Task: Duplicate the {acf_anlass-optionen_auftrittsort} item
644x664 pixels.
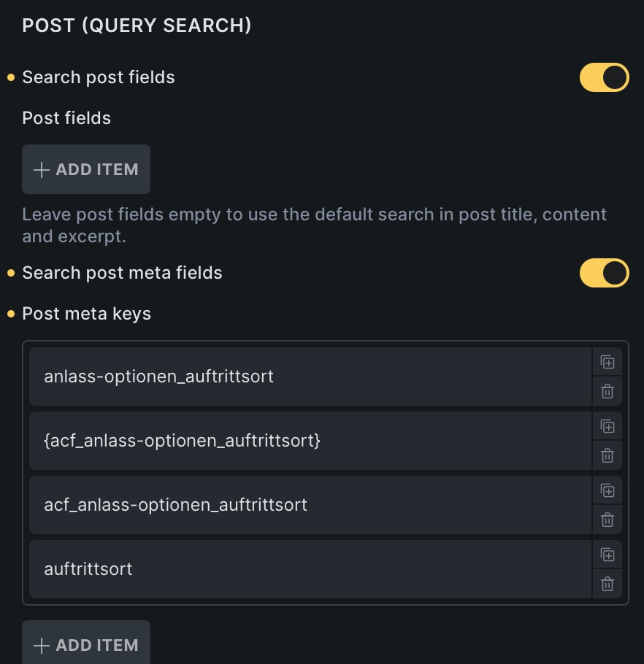Action: pyautogui.click(x=607, y=426)
